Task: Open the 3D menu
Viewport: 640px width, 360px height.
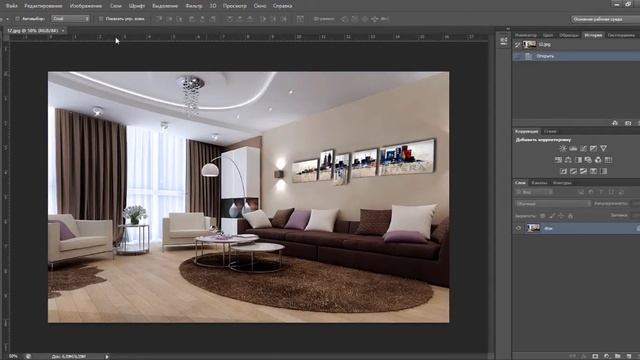Action: [213, 6]
